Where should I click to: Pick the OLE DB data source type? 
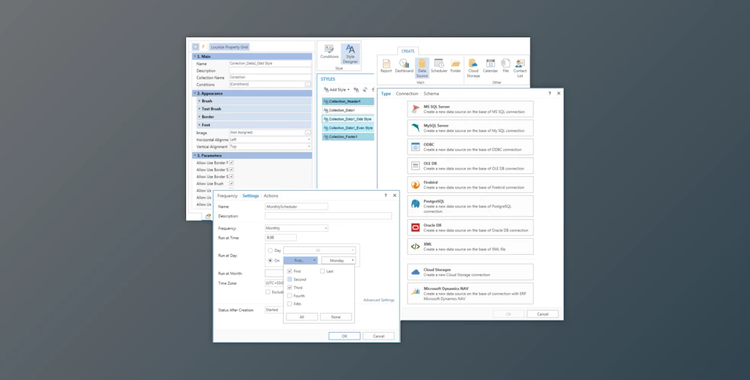[470, 166]
